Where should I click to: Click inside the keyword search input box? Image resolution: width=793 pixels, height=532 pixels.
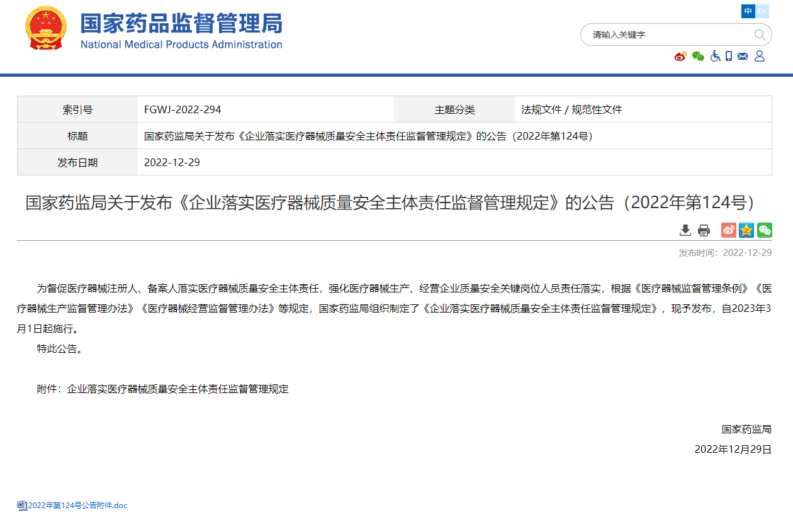[x=661, y=35]
